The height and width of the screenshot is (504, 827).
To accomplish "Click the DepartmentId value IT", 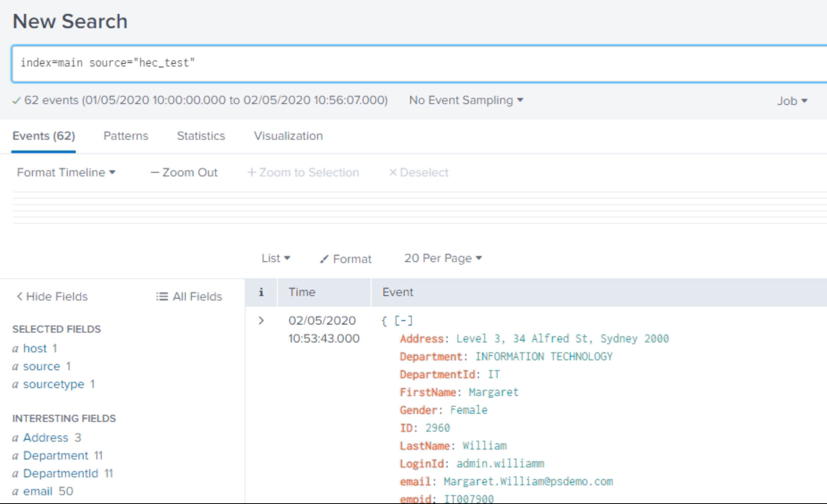I will point(494,375).
